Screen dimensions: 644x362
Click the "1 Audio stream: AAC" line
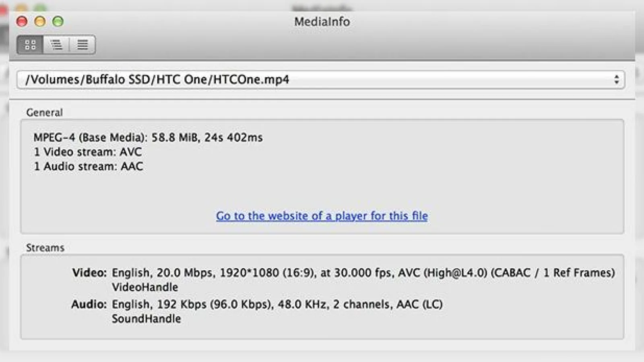(x=88, y=167)
